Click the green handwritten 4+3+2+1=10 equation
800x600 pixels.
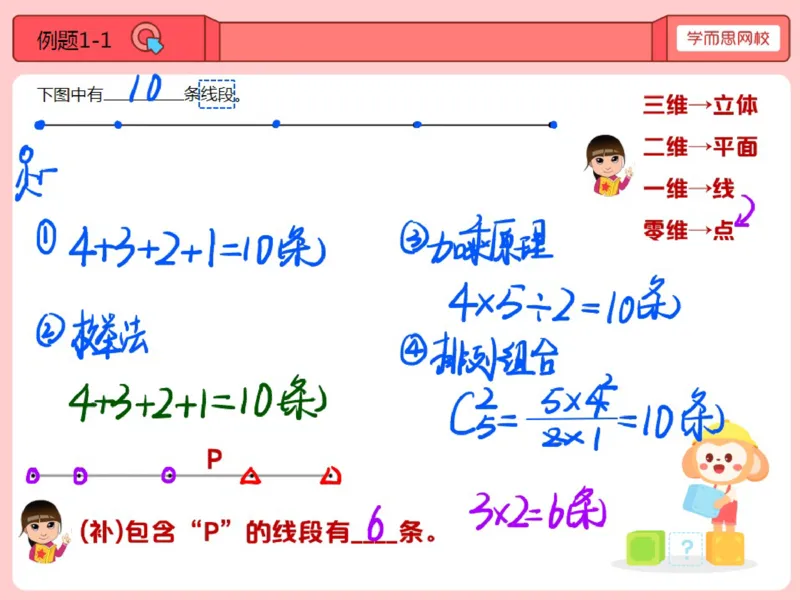[x=197, y=398]
